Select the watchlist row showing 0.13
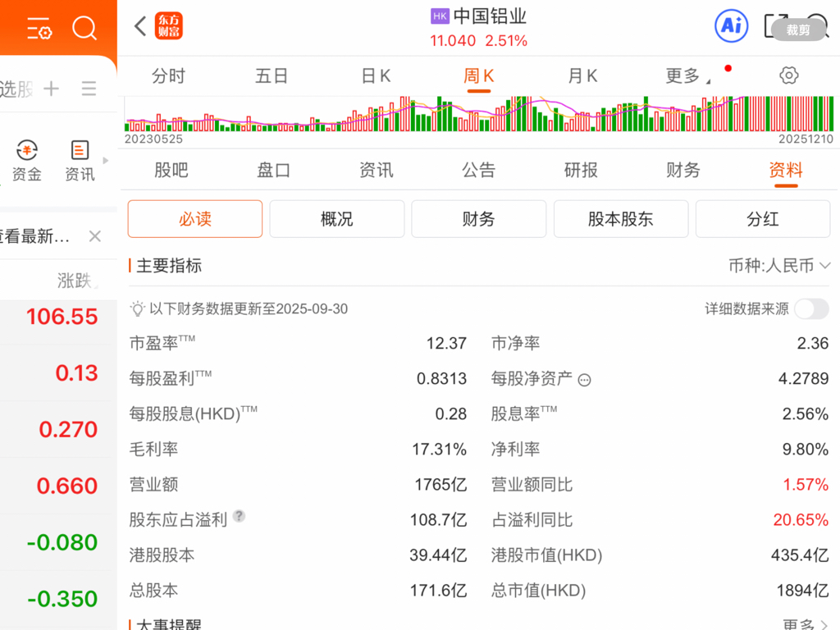 click(x=58, y=373)
